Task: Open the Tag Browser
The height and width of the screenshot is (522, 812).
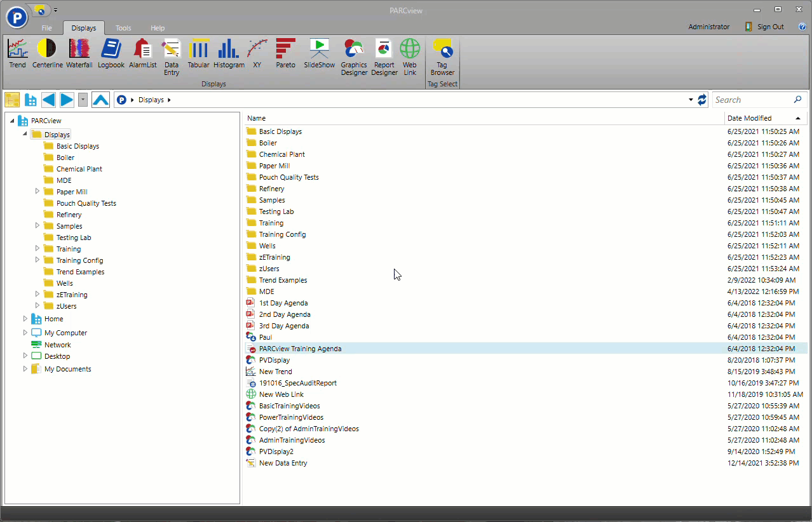Action: tap(442, 57)
